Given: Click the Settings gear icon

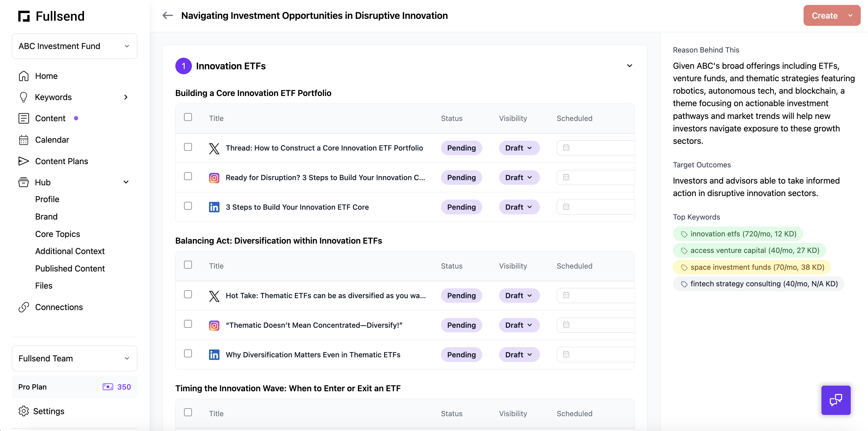Looking at the screenshot, I should pyautogui.click(x=24, y=411).
